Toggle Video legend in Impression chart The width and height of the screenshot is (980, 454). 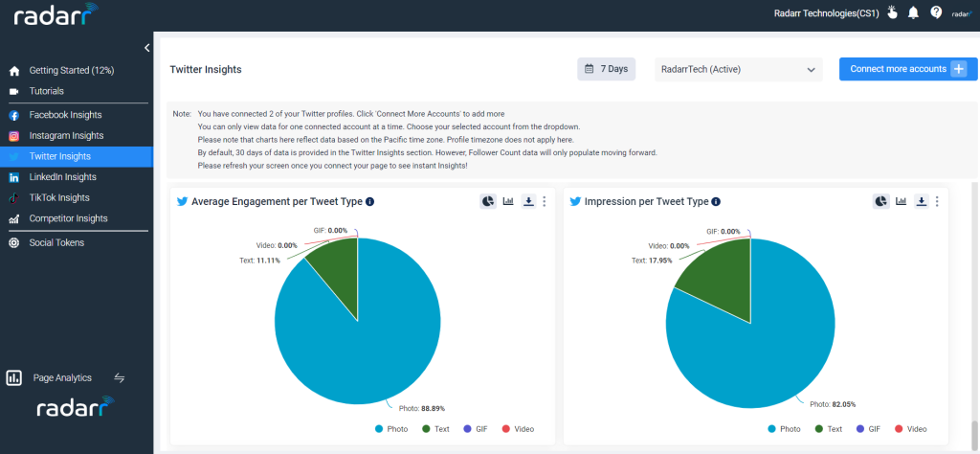coord(910,429)
